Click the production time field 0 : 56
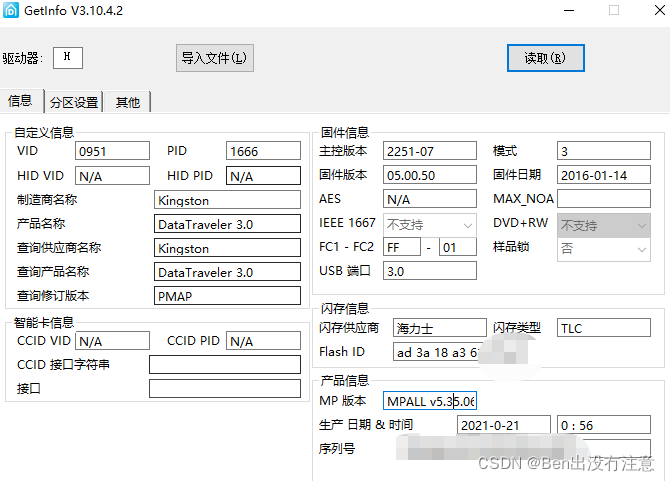670x481 pixels. (604, 425)
